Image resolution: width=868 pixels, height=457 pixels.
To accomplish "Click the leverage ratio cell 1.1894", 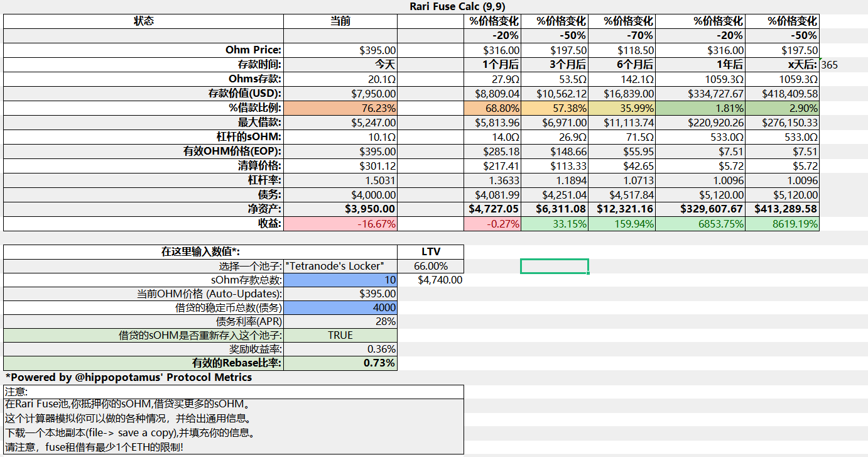I will click(x=555, y=180).
